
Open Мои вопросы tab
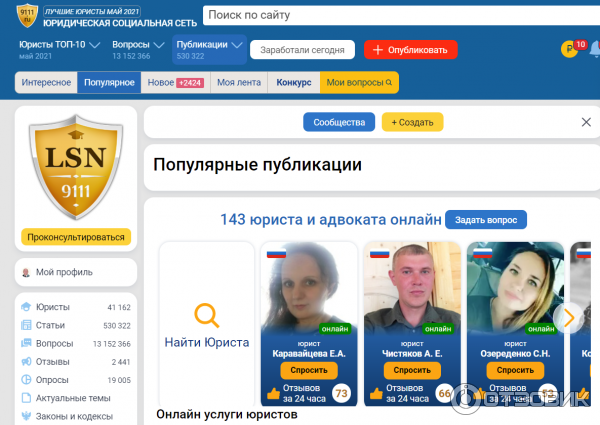click(x=359, y=82)
